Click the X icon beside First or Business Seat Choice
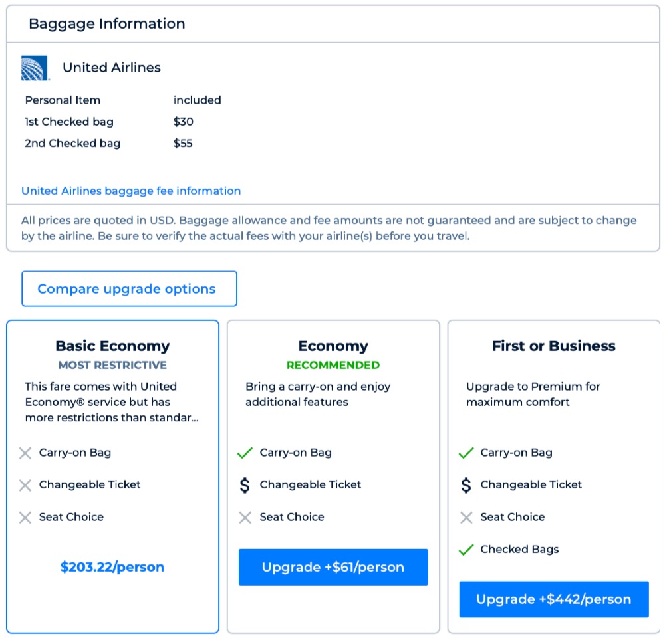The height and width of the screenshot is (644, 665). pyautogui.click(x=466, y=518)
